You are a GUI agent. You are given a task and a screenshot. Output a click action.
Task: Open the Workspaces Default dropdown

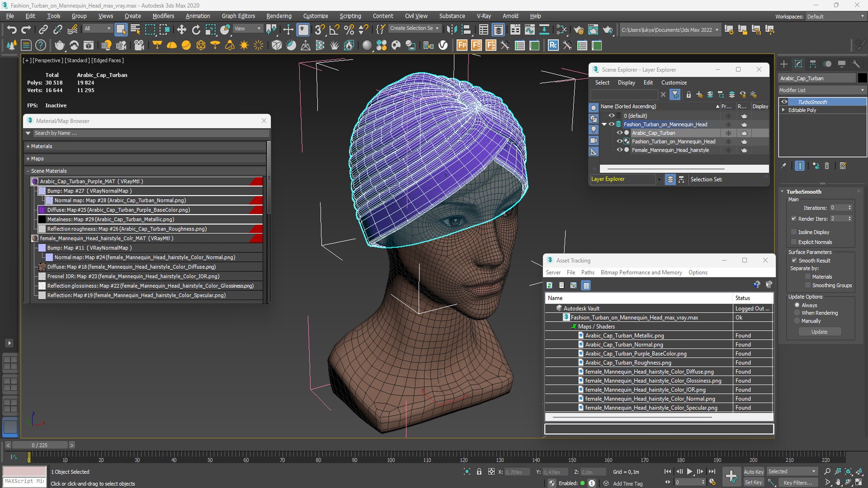835,16
